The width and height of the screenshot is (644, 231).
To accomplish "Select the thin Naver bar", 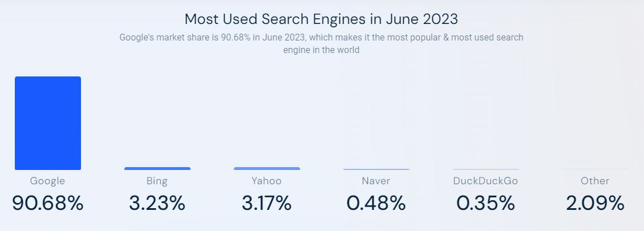I will tap(376, 169).
